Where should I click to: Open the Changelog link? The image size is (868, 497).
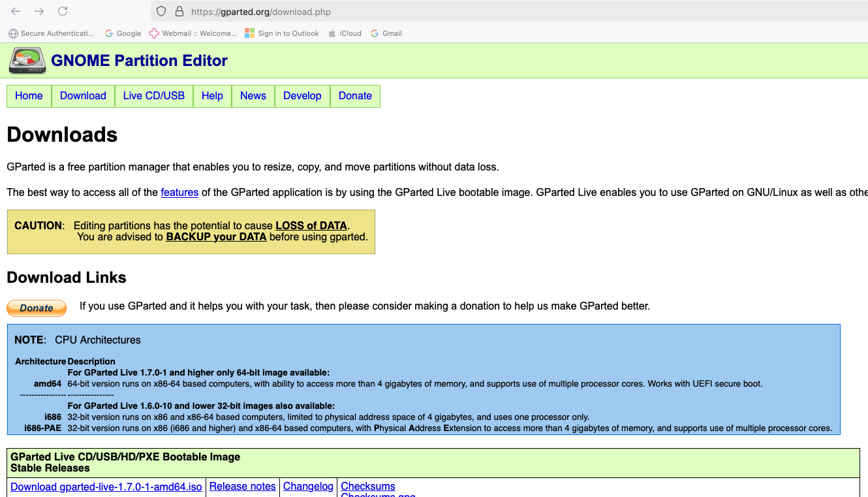tap(308, 487)
